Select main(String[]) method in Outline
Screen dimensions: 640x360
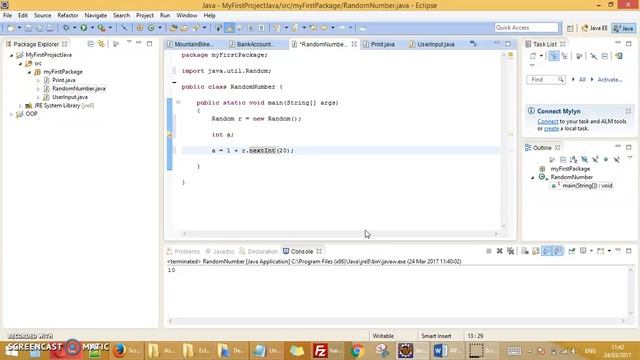click(x=587, y=186)
